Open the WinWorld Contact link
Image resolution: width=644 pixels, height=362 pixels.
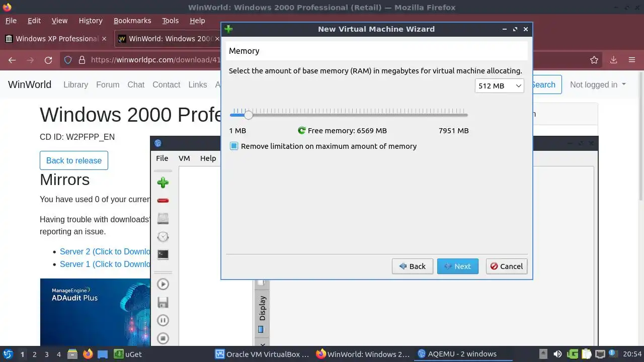coord(166,84)
